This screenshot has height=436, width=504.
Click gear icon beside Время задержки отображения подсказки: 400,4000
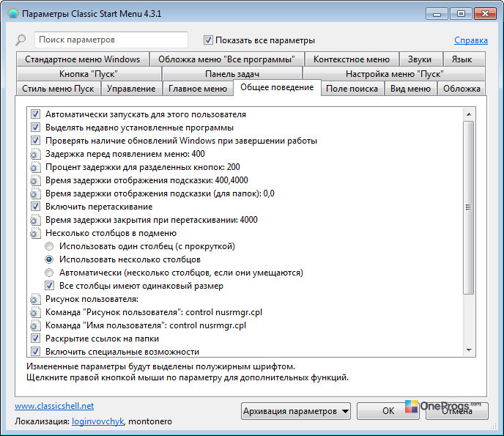tap(35, 180)
